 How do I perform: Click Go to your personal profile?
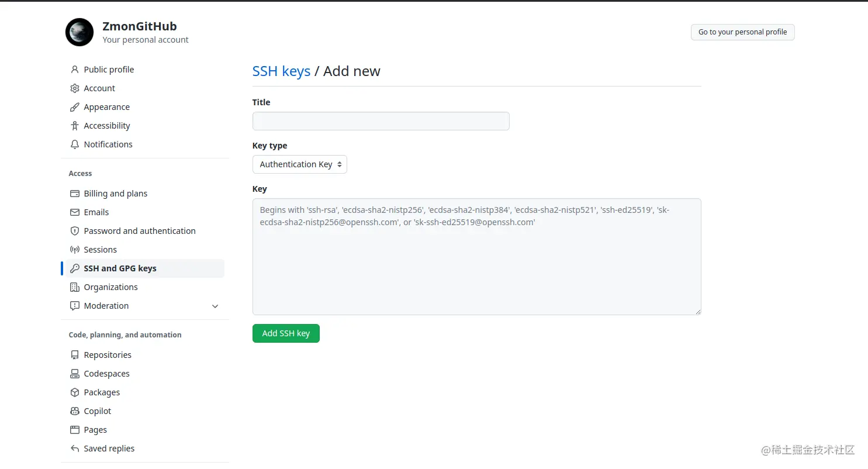click(x=742, y=32)
